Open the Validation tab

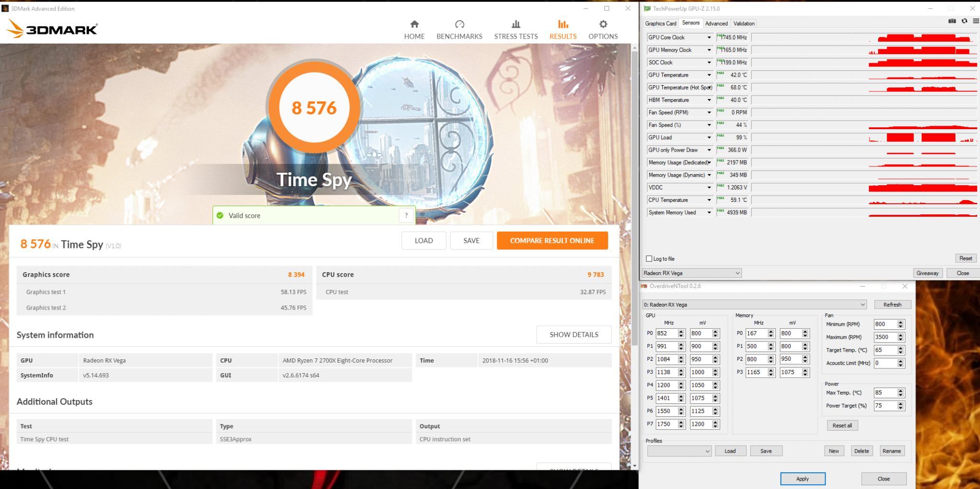pyautogui.click(x=744, y=23)
